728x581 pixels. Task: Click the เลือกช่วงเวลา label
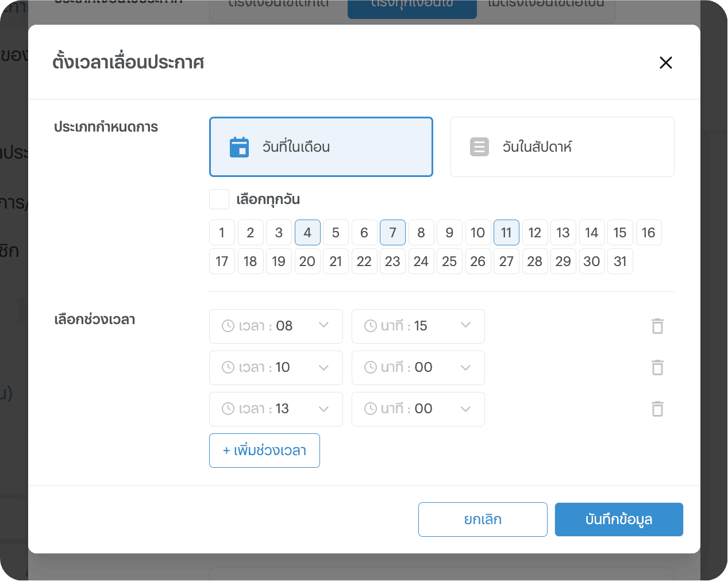(x=95, y=320)
